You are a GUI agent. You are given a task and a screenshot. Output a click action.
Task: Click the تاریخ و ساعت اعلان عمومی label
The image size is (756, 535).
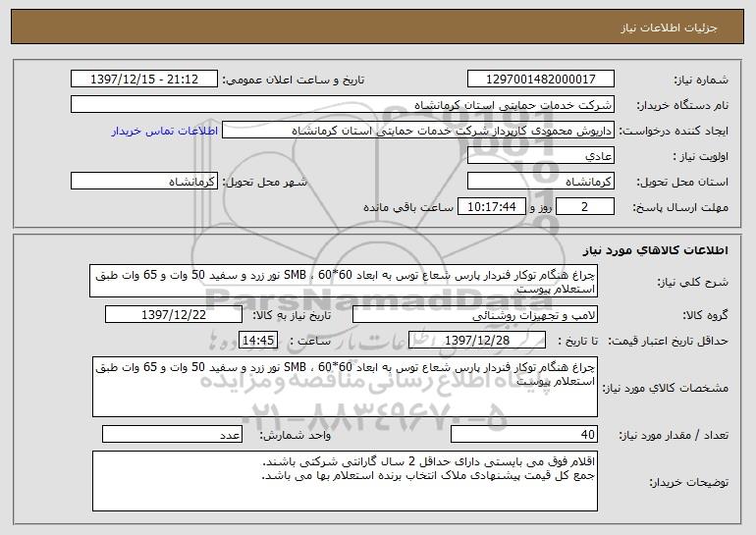tap(294, 80)
